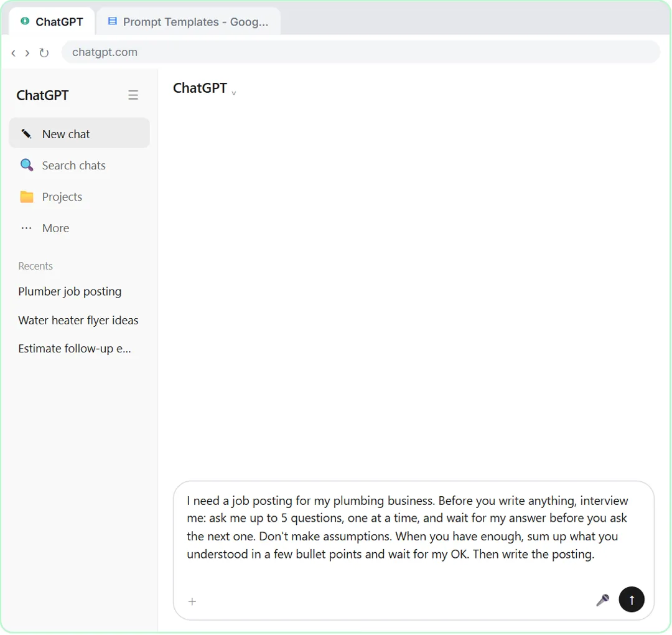Viewport: 672px width, 635px height.
Task: Click into the message text box
Action: (413, 527)
